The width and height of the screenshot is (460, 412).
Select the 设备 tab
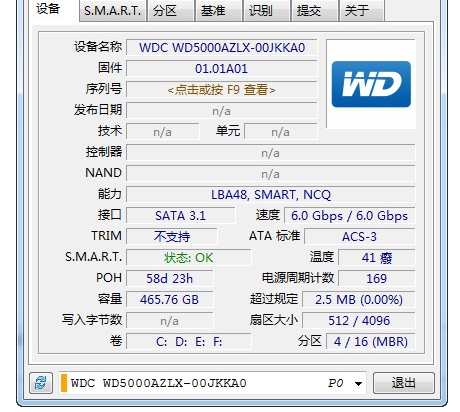point(53,10)
